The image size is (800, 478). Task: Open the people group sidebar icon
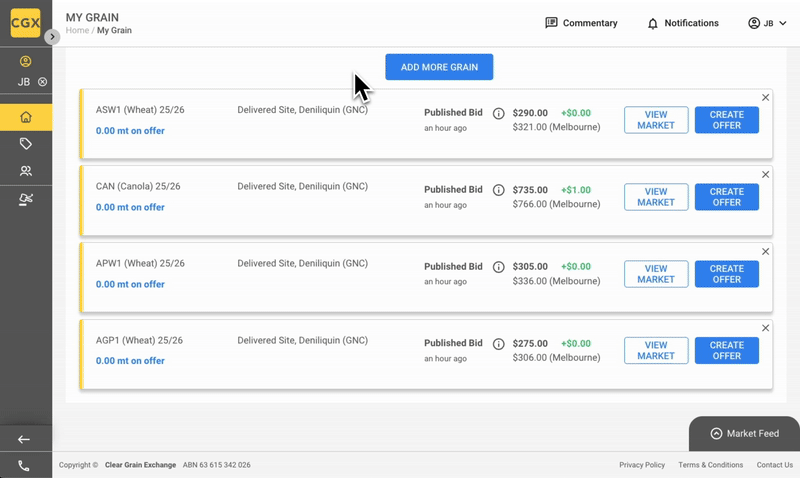[26, 171]
